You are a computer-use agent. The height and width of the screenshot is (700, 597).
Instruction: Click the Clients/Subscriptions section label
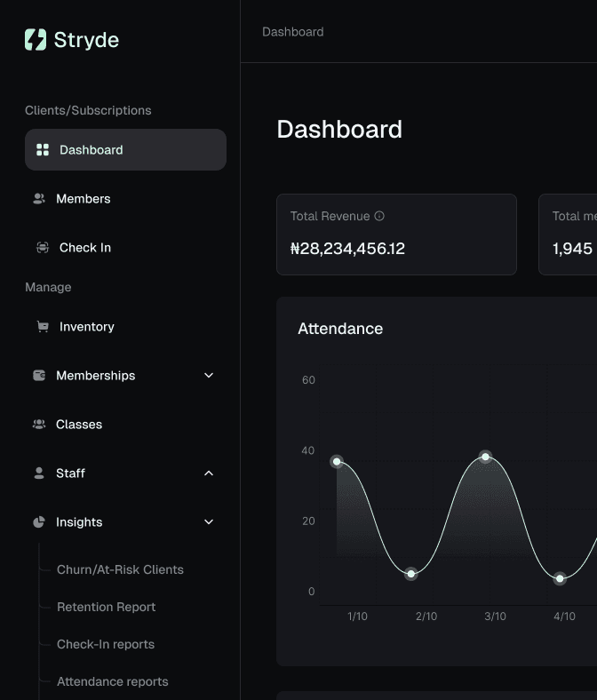pos(88,110)
